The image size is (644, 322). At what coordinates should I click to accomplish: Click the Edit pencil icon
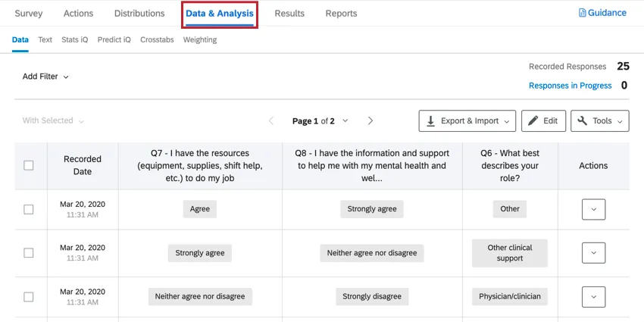(x=533, y=120)
